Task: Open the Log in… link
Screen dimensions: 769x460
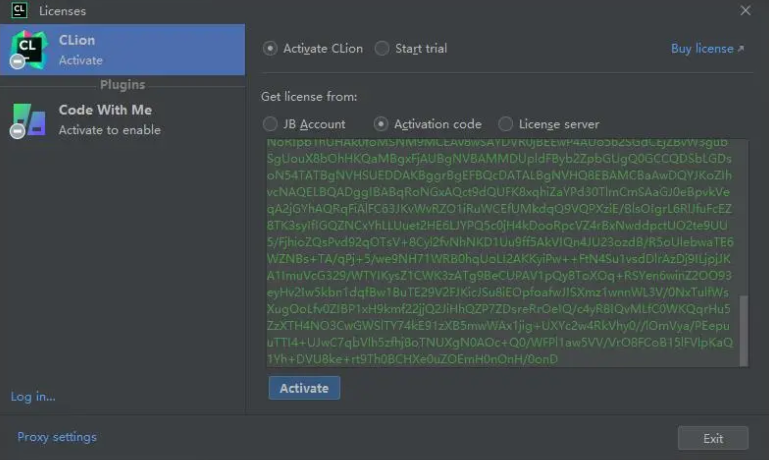Action: coord(33,396)
